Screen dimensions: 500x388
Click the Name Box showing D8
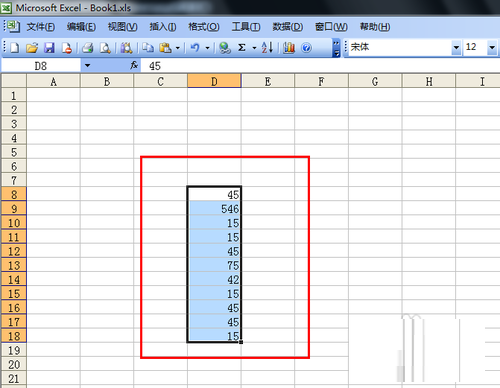coord(41,66)
